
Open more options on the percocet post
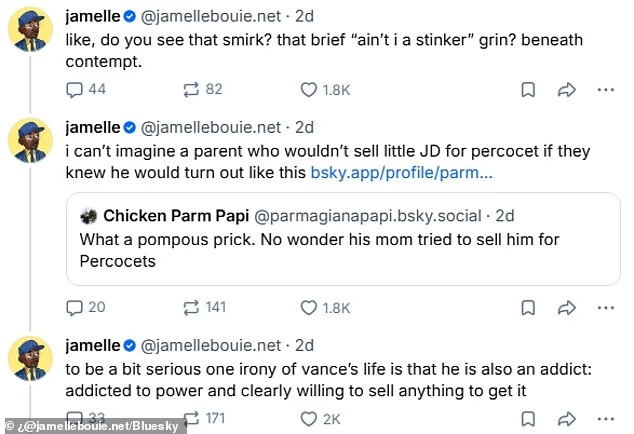pos(605,307)
